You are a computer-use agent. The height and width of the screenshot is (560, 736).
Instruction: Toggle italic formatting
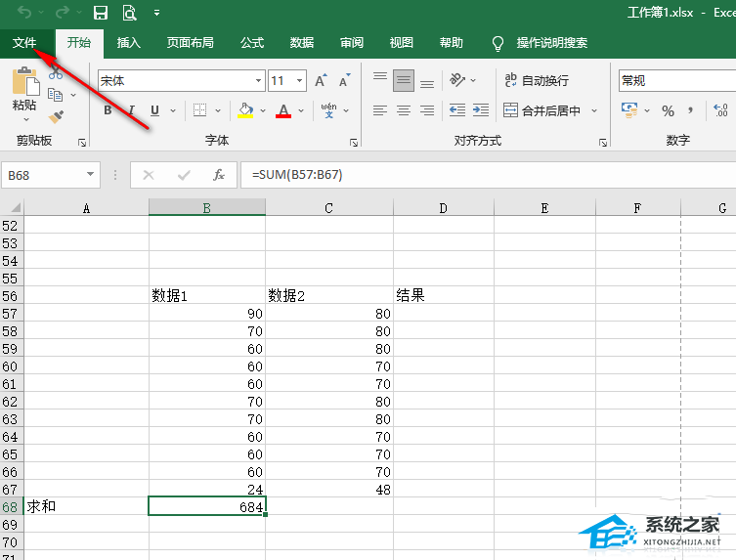131,110
